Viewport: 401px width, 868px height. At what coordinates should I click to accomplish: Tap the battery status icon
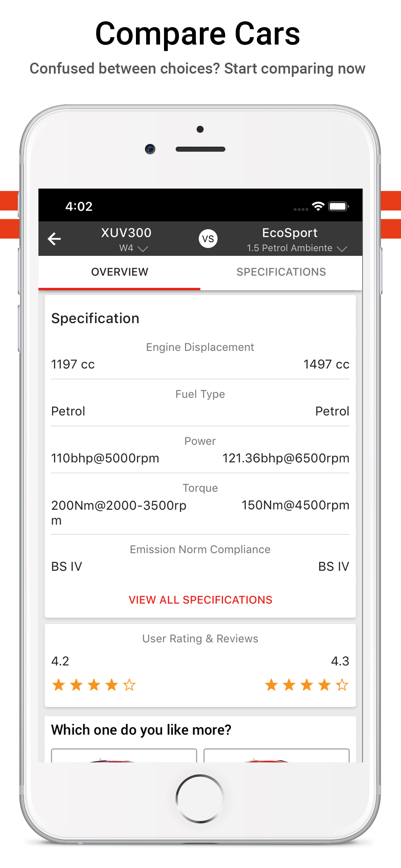click(x=339, y=206)
